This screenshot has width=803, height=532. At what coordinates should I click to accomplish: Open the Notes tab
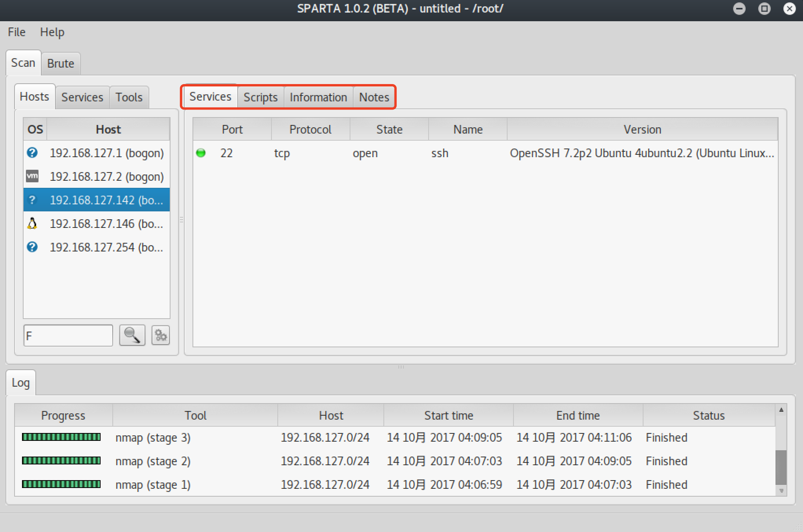click(x=374, y=97)
